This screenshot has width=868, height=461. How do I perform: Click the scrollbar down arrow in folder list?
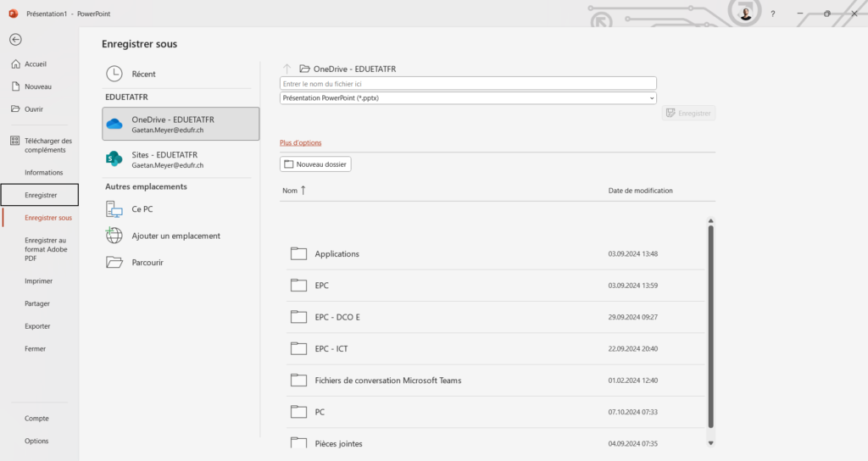711,443
